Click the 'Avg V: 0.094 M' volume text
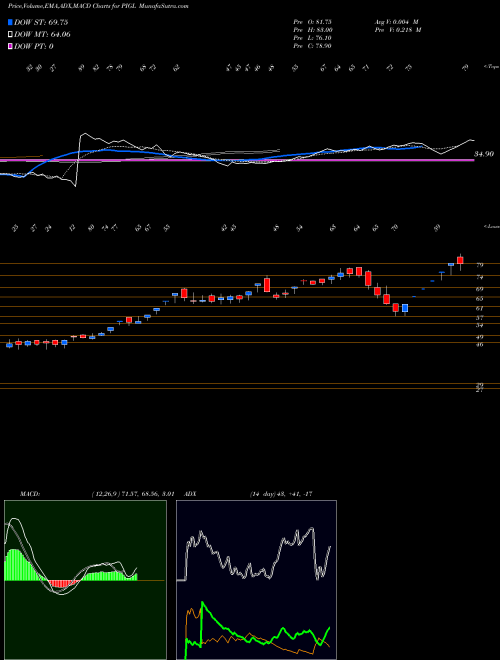The height and width of the screenshot is (660, 500). (x=396, y=21)
